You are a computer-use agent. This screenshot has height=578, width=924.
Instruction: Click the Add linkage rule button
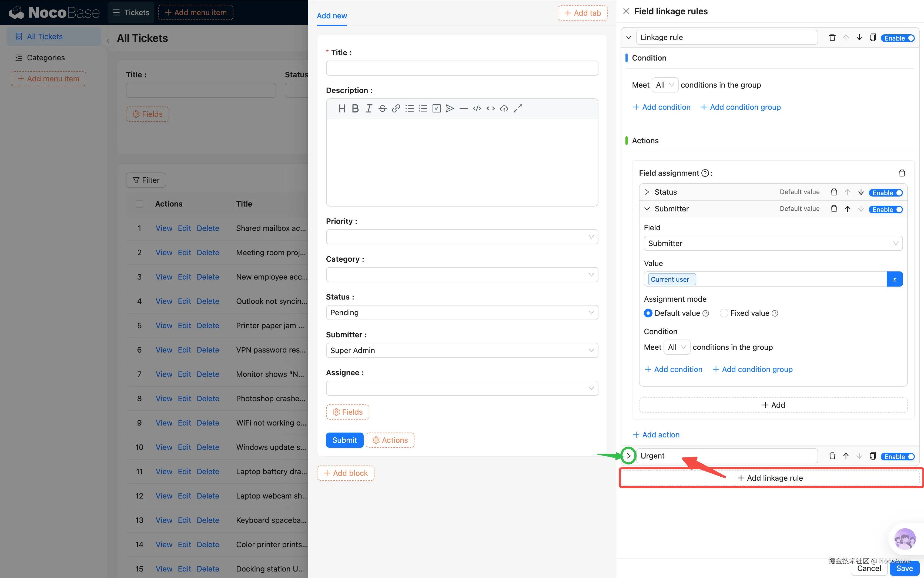coord(770,478)
